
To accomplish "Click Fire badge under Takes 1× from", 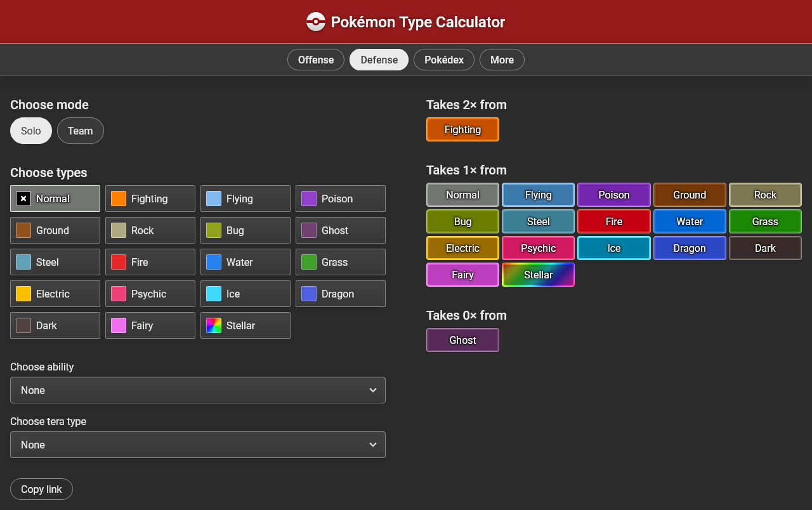I will (x=613, y=221).
